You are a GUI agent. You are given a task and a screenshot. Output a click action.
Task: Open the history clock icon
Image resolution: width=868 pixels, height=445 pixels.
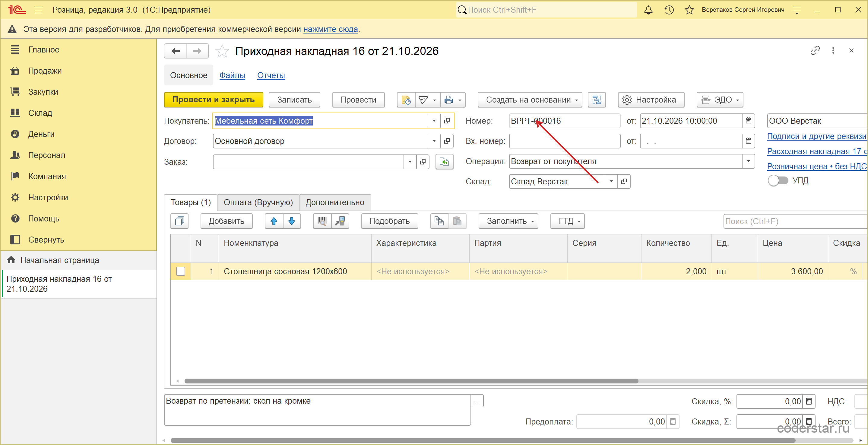click(669, 10)
